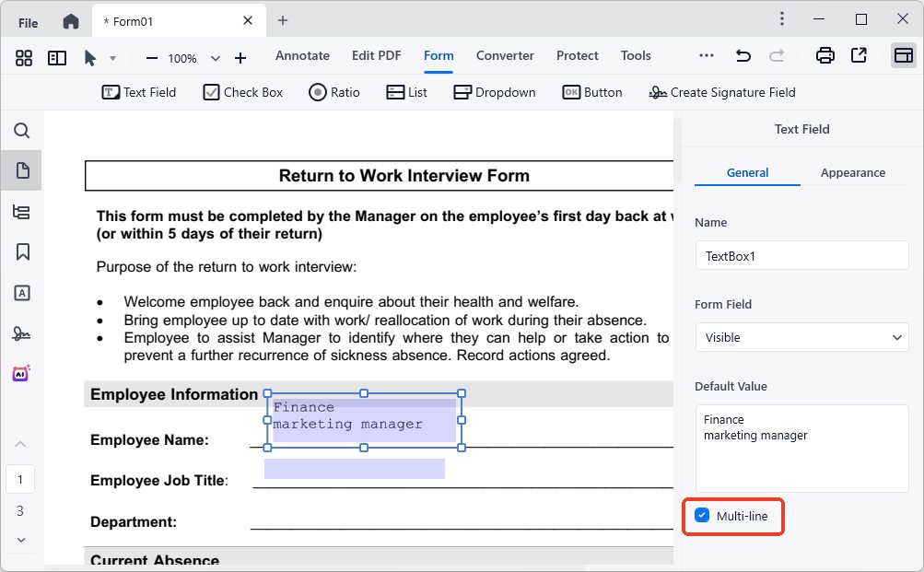
Task: Insert an OK Button field
Action: pyautogui.click(x=592, y=92)
